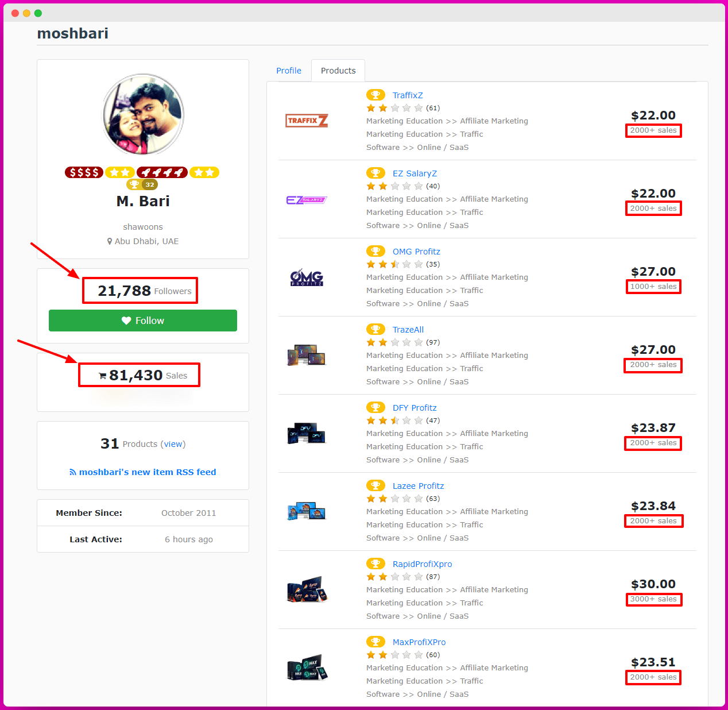Open the MaxProfiXPro product link
This screenshot has height=710, width=728.
click(x=419, y=642)
